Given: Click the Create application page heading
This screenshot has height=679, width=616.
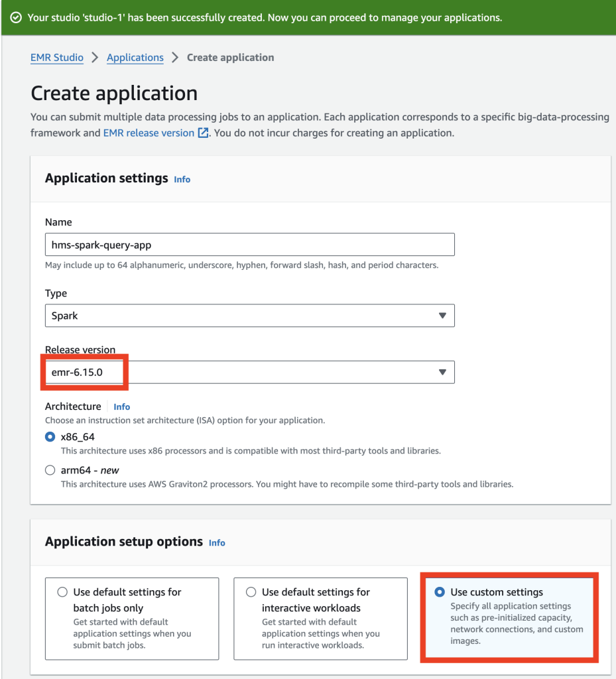Looking at the screenshot, I should [x=114, y=93].
